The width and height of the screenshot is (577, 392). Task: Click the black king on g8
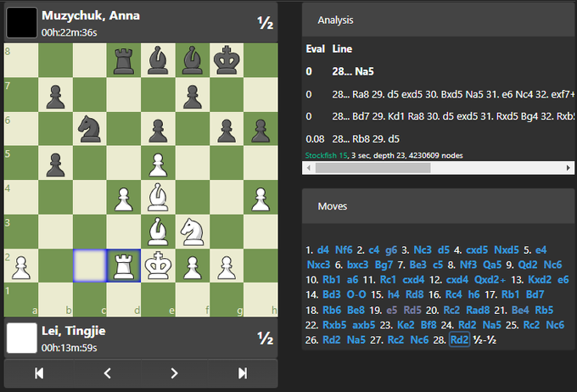(x=226, y=60)
